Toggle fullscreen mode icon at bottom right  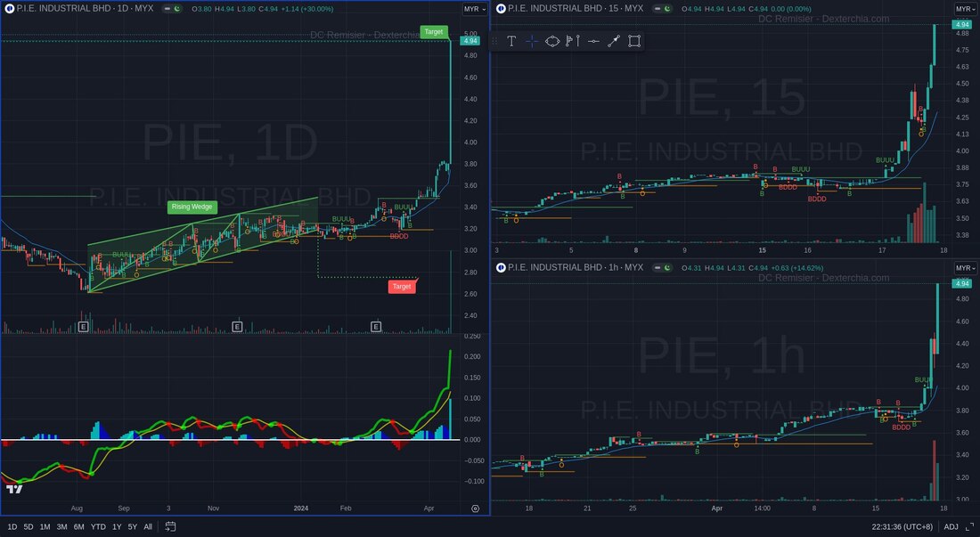point(970,527)
